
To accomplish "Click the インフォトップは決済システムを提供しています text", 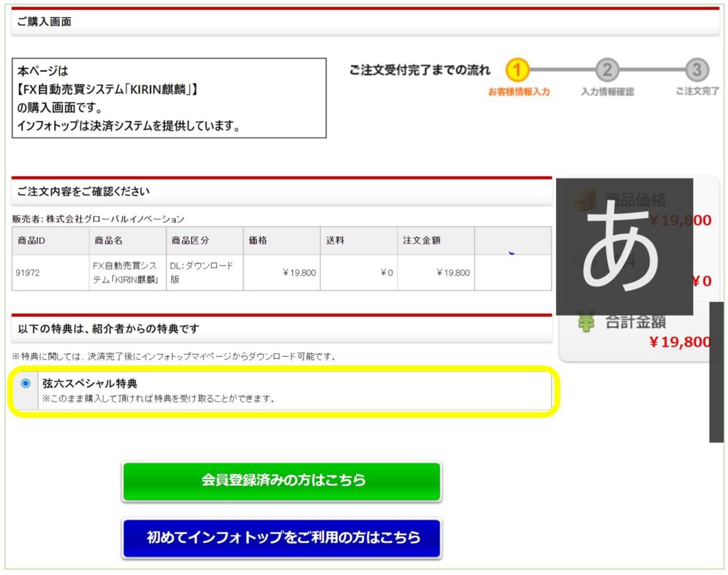I will click(x=129, y=126).
